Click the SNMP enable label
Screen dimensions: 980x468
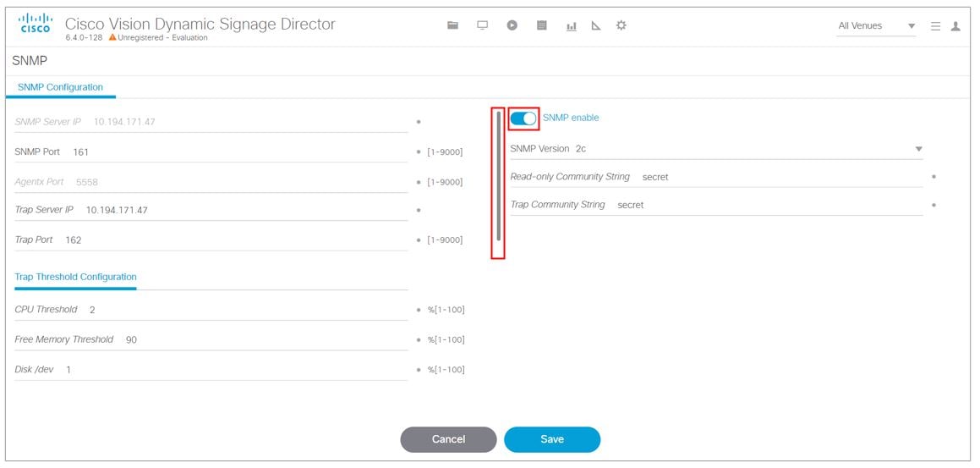click(571, 118)
